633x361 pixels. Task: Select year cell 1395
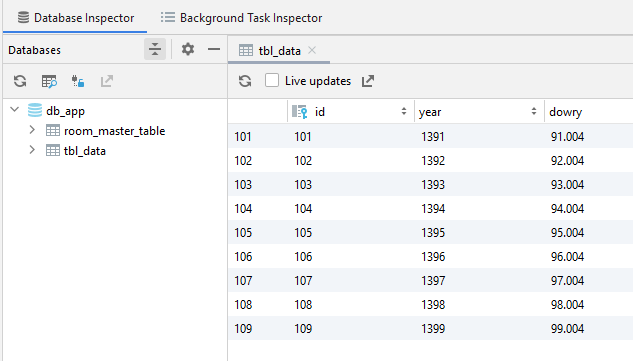[x=479, y=233]
